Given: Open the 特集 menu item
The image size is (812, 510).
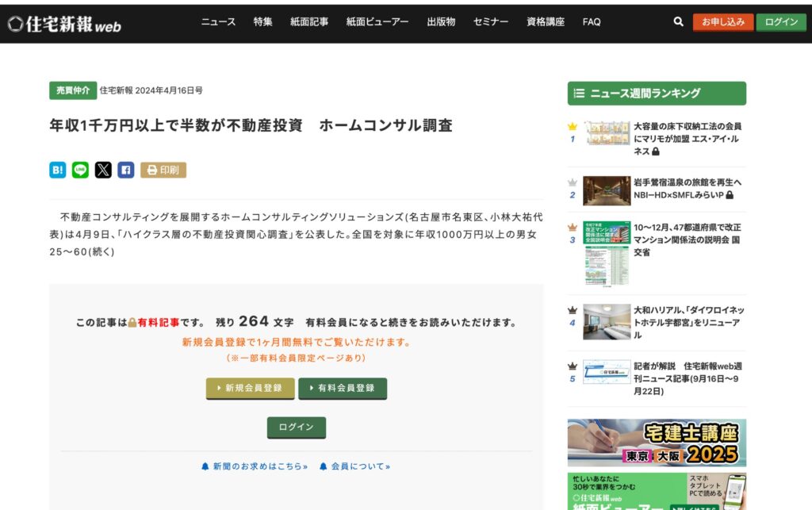Looking at the screenshot, I should coord(263,22).
